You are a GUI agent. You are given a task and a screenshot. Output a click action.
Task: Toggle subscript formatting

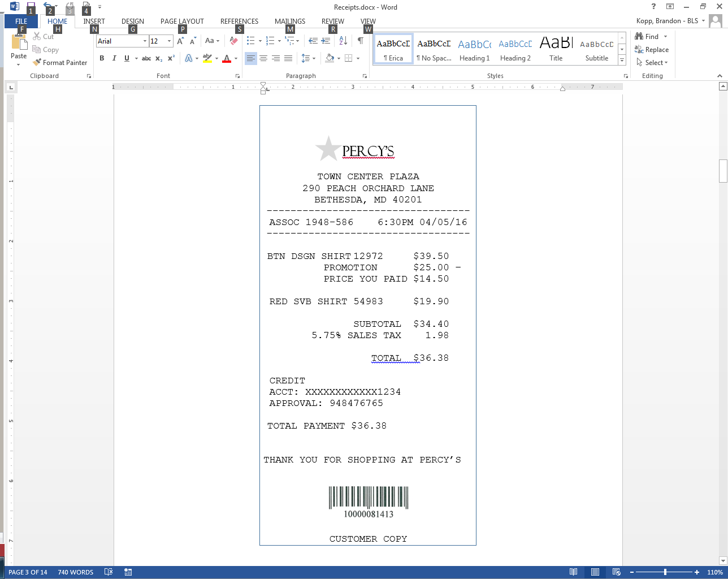coord(159,58)
